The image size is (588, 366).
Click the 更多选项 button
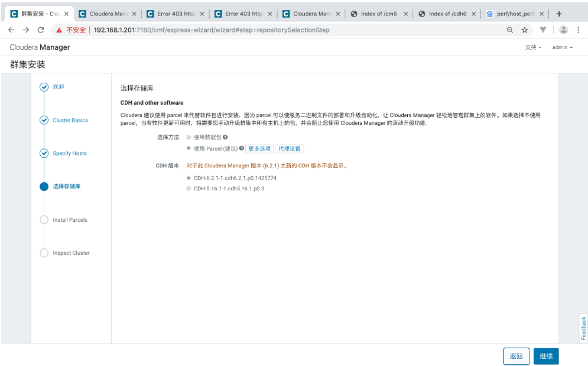259,148
